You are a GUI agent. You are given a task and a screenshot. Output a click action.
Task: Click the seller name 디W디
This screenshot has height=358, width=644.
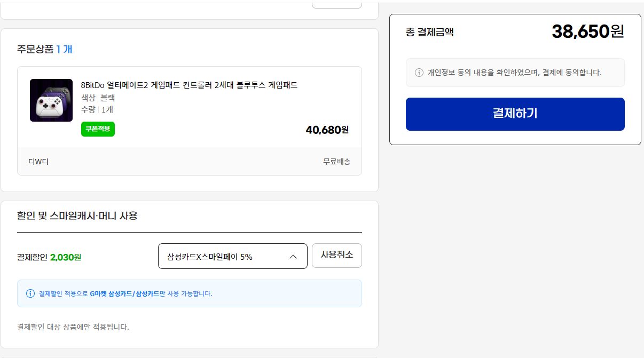coord(38,161)
